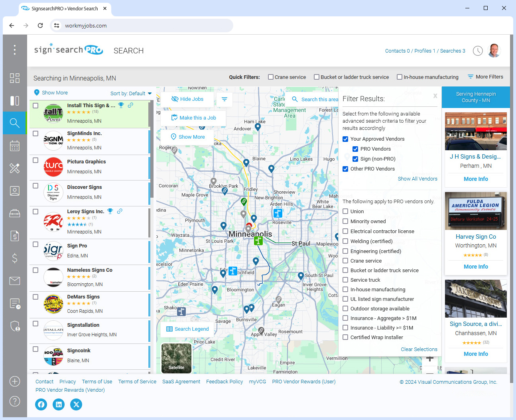Open the notes list icon in sidebar
Screen dimensions: 516x420
coord(15,304)
